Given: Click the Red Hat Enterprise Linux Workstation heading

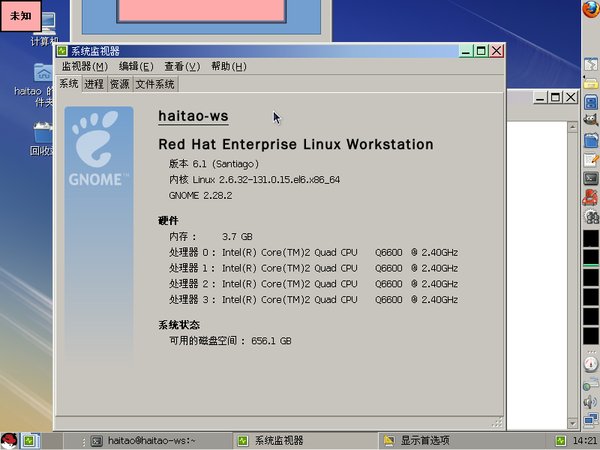Looking at the screenshot, I should coord(296,144).
